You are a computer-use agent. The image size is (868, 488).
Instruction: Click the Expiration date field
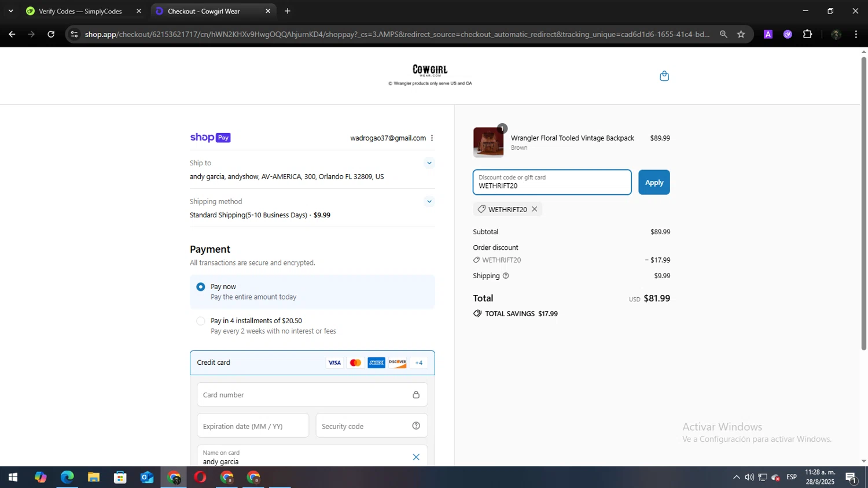253,426
